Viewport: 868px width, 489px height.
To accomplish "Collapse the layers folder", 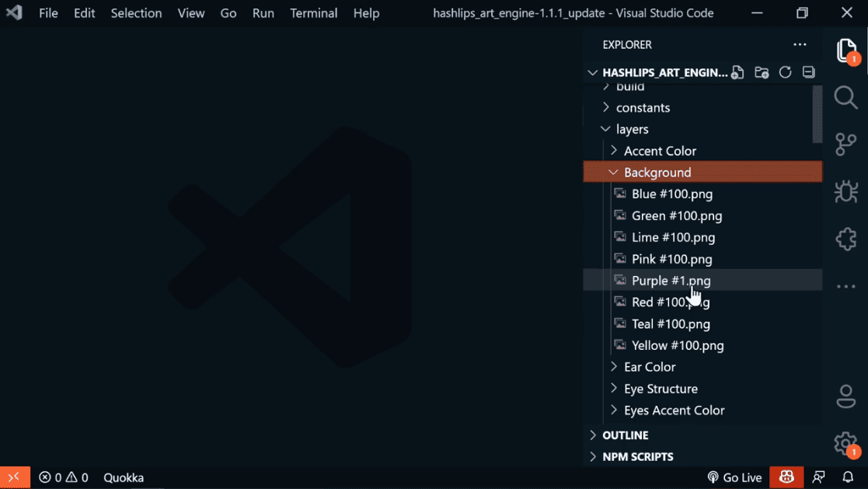I will click(x=605, y=129).
